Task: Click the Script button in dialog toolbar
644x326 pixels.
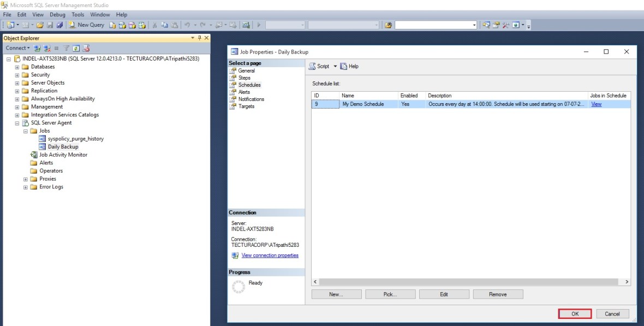Action: (320, 66)
